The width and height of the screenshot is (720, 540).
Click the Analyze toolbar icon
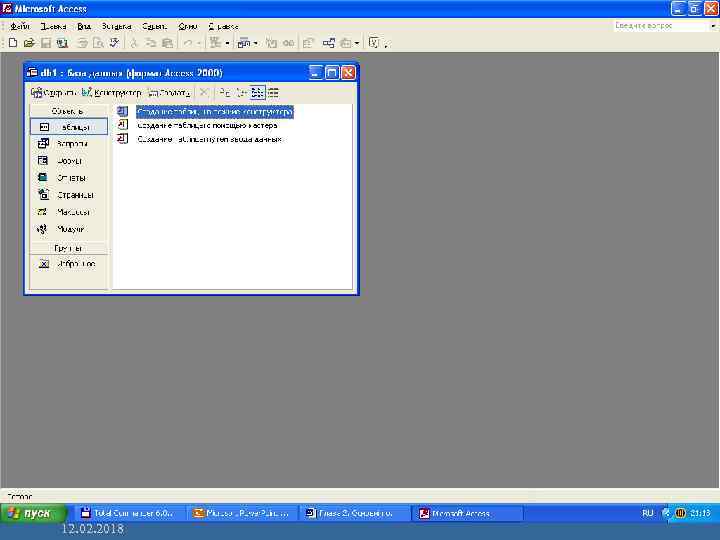(x=244, y=43)
